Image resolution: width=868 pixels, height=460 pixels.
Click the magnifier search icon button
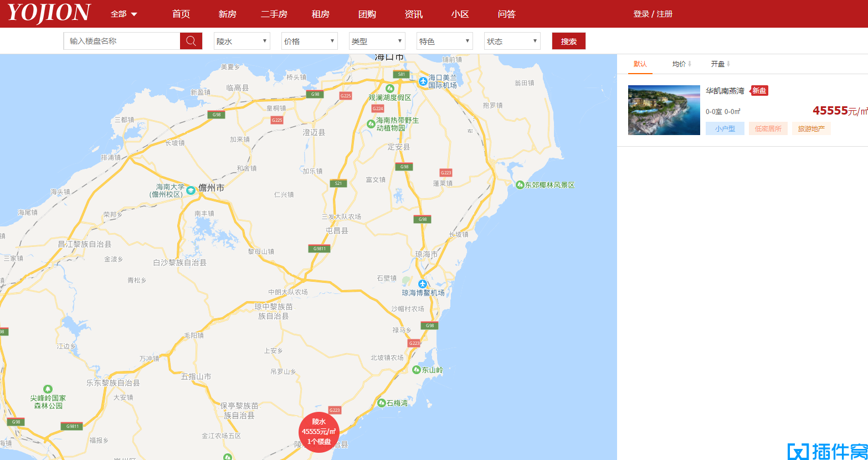click(x=191, y=41)
